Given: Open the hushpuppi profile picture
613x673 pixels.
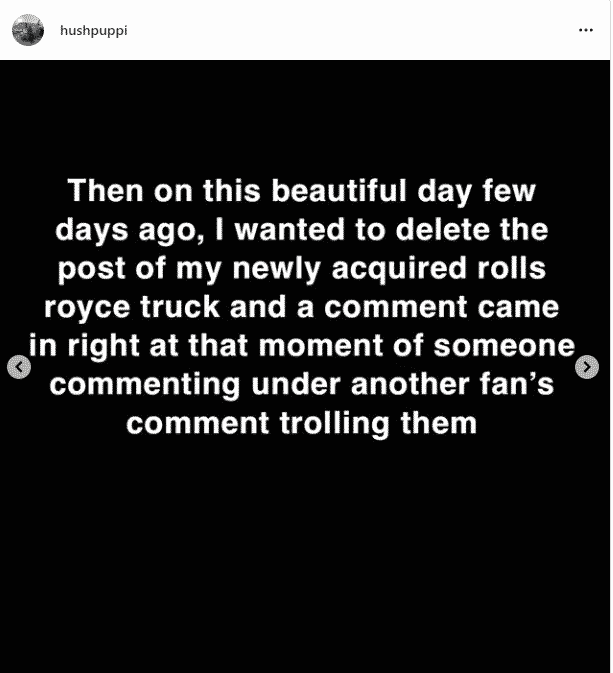Looking at the screenshot, I should (x=28, y=31).
